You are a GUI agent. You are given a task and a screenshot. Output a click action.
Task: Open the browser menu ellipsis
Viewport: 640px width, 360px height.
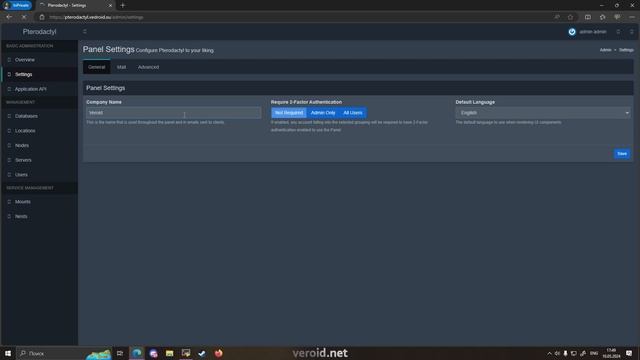point(632,17)
